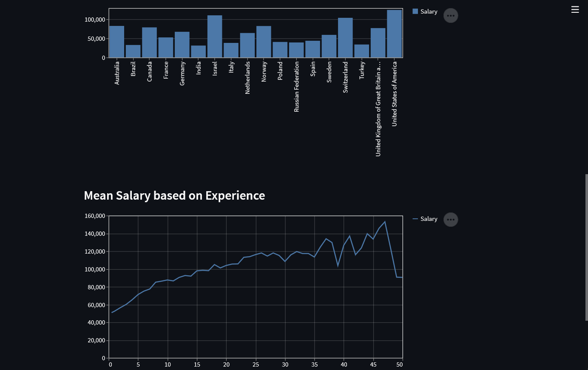Click the Spain axis label
Screen dimensions: 588x370
(x=313, y=69)
